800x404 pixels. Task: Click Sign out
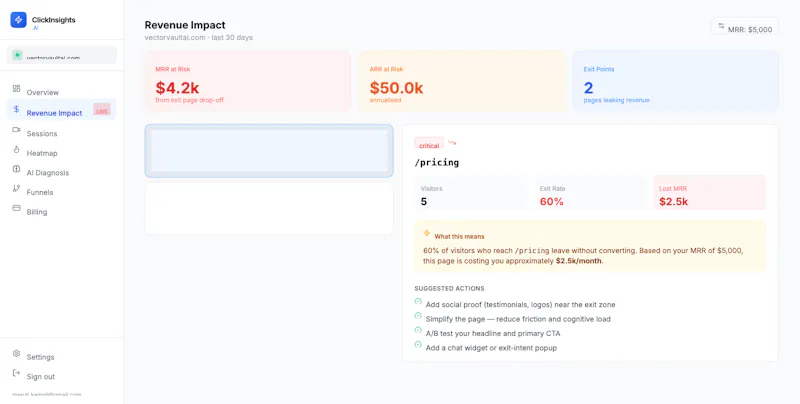pos(61,376)
